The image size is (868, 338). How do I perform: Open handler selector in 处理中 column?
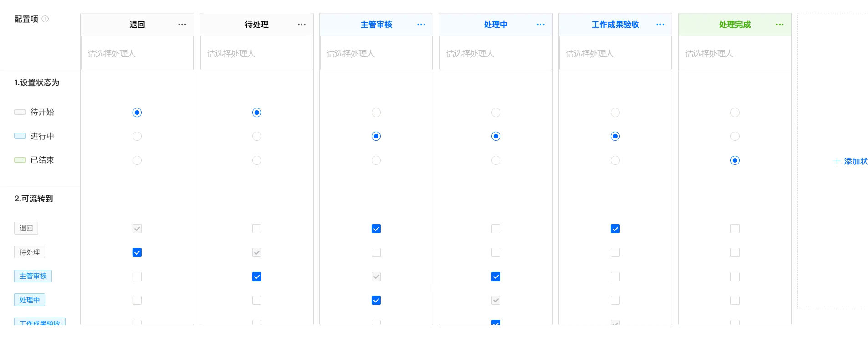coord(496,53)
